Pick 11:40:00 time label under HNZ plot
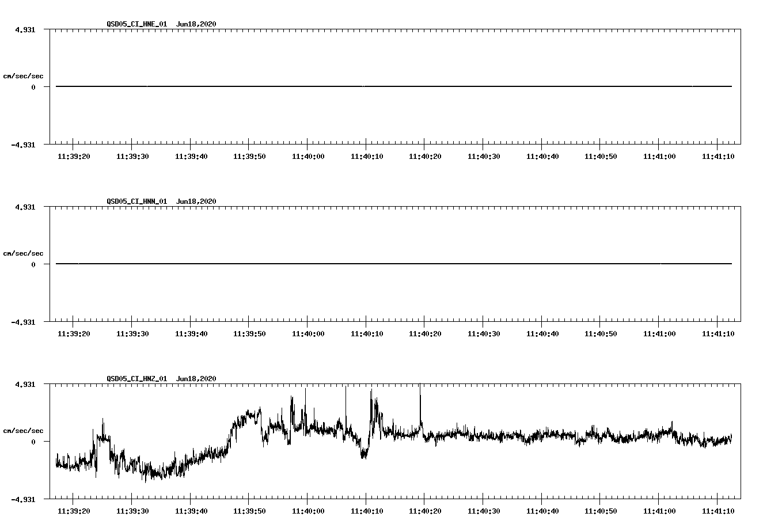The image size is (782, 532). pyautogui.click(x=308, y=511)
